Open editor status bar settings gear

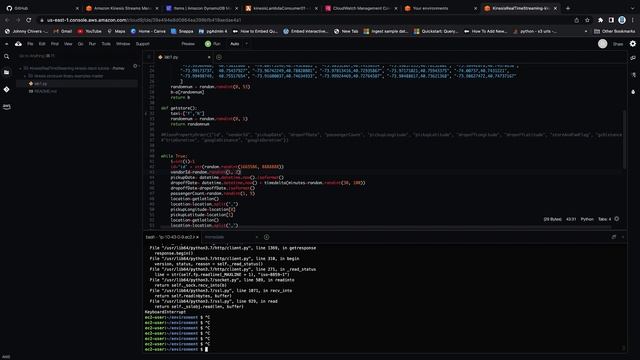pos(617,219)
